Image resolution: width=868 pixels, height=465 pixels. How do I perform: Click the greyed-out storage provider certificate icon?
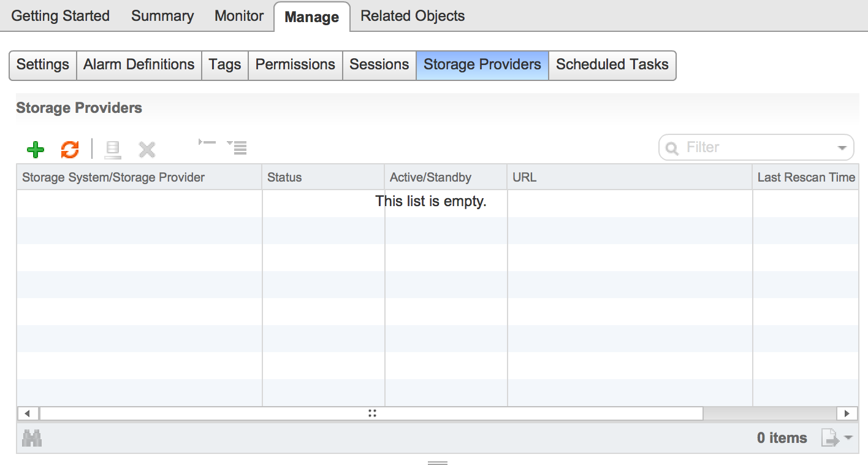point(113,149)
